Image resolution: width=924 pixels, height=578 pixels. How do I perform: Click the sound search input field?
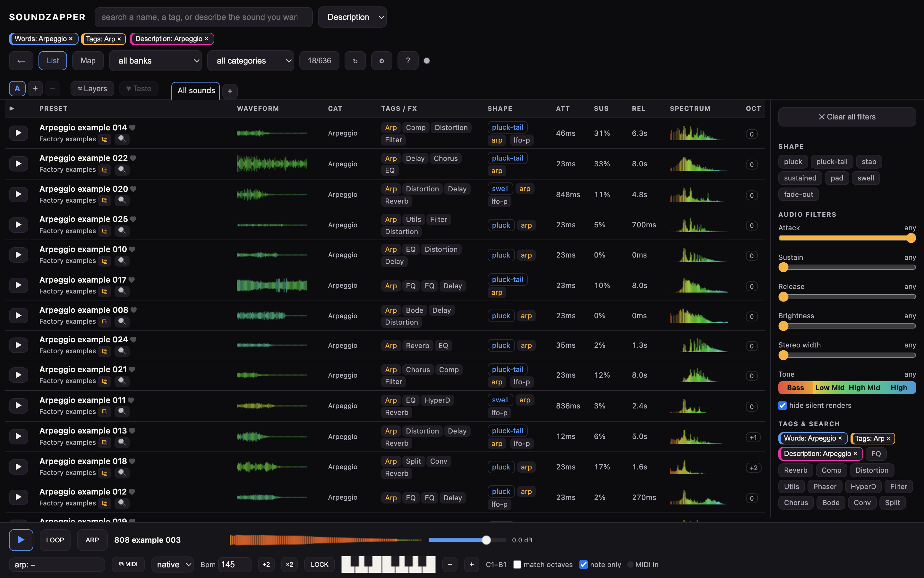click(x=203, y=17)
